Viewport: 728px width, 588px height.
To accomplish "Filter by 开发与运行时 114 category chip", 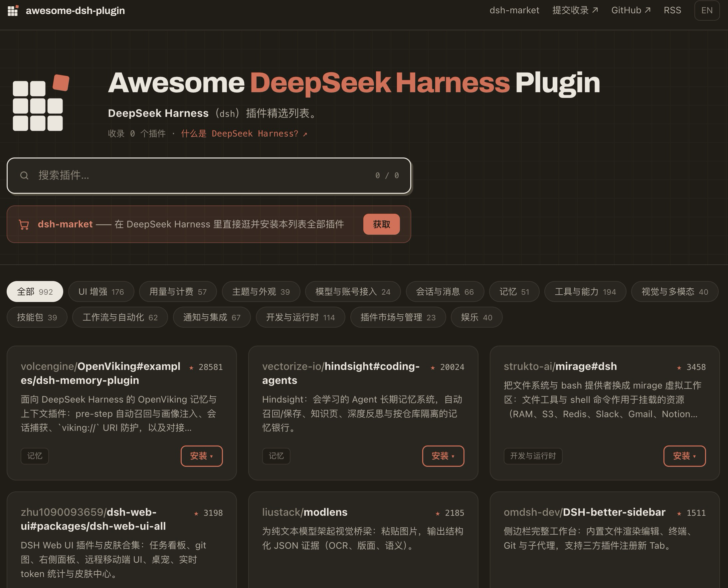I will (300, 317).
